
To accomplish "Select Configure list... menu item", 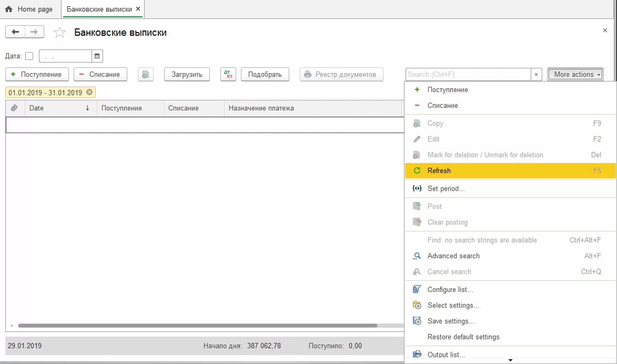I will (x=510, y=289).
